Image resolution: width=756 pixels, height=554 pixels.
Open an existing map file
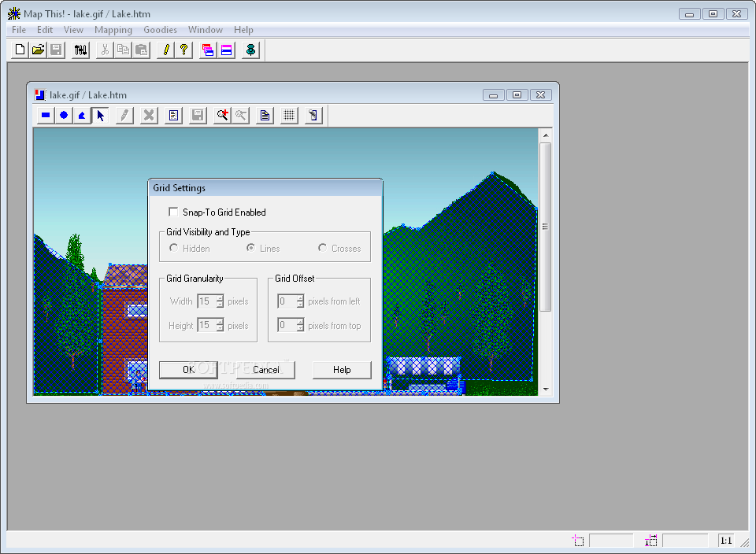38,50
